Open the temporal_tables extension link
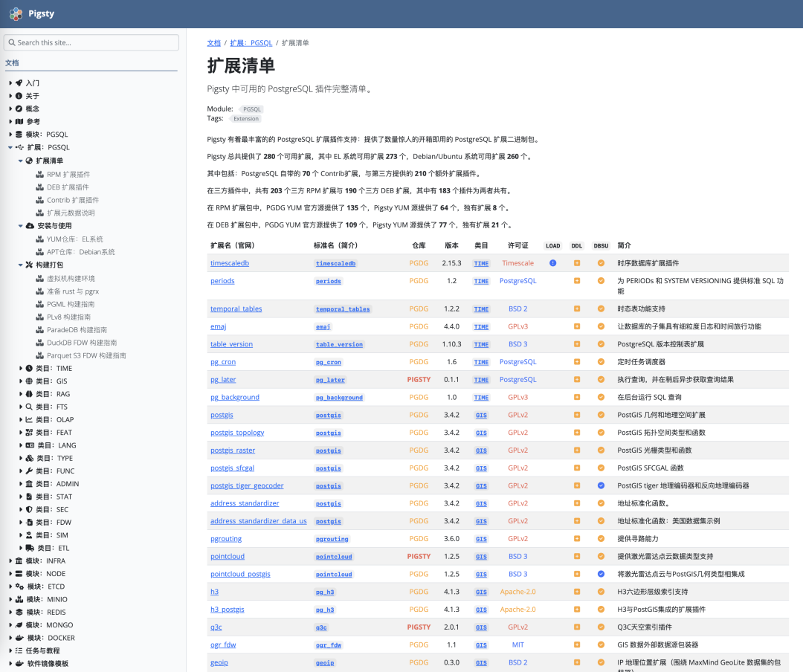803x672 pixels. 236,308
